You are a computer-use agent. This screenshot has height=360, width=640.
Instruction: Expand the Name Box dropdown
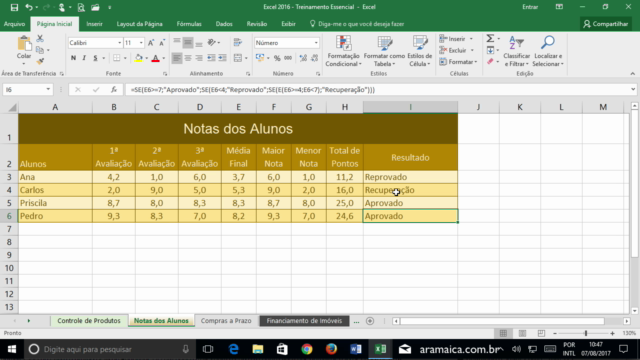click(48, 89)
